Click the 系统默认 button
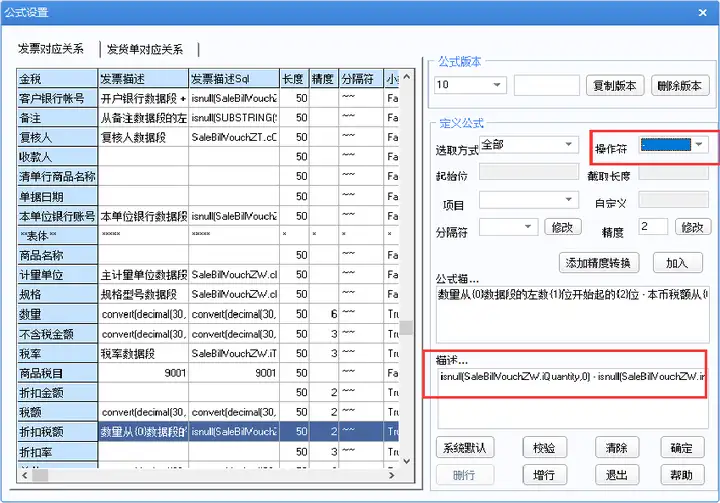Image resolution: width=720 pixels, height=503 pixels. coord(465,447)
